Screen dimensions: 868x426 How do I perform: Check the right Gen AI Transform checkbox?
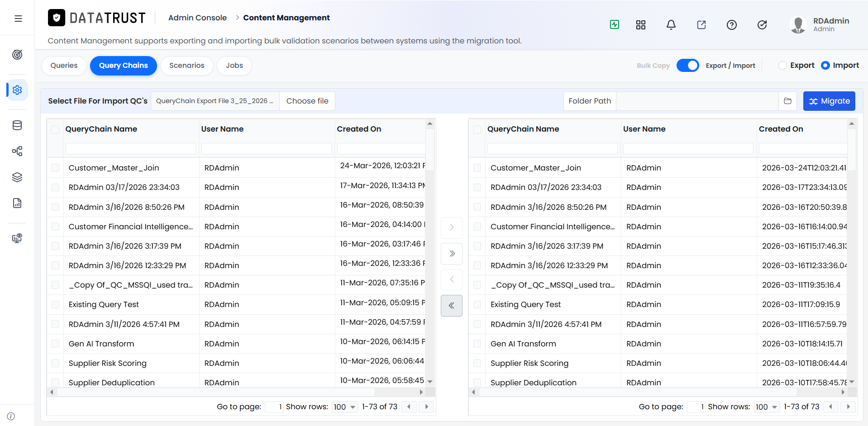(477, 344)
